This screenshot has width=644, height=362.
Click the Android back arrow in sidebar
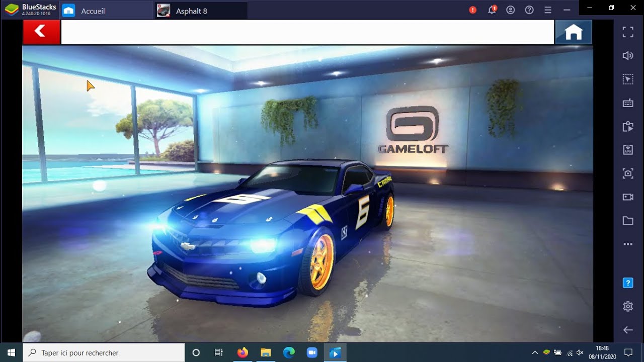tap(628, 330)
